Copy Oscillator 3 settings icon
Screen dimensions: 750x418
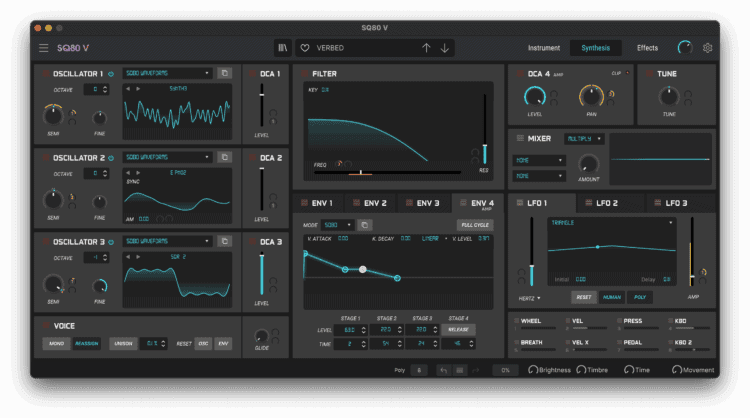click(x=224, y=242)
